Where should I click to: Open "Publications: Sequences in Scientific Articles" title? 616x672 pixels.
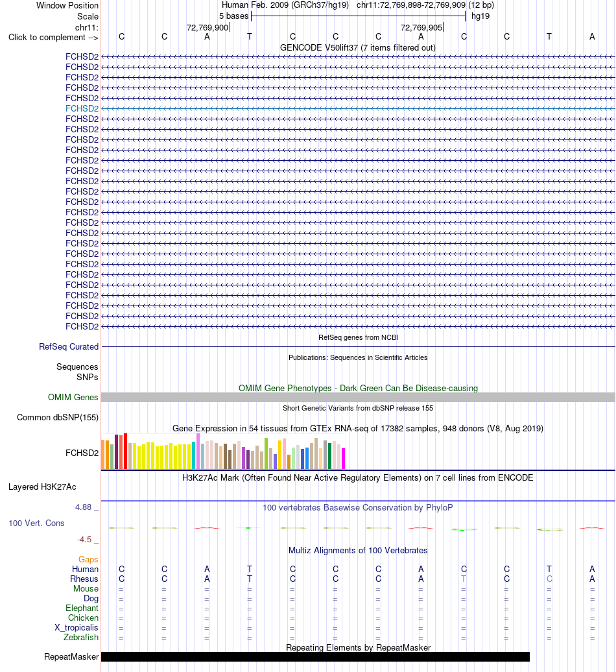[358, 357]
